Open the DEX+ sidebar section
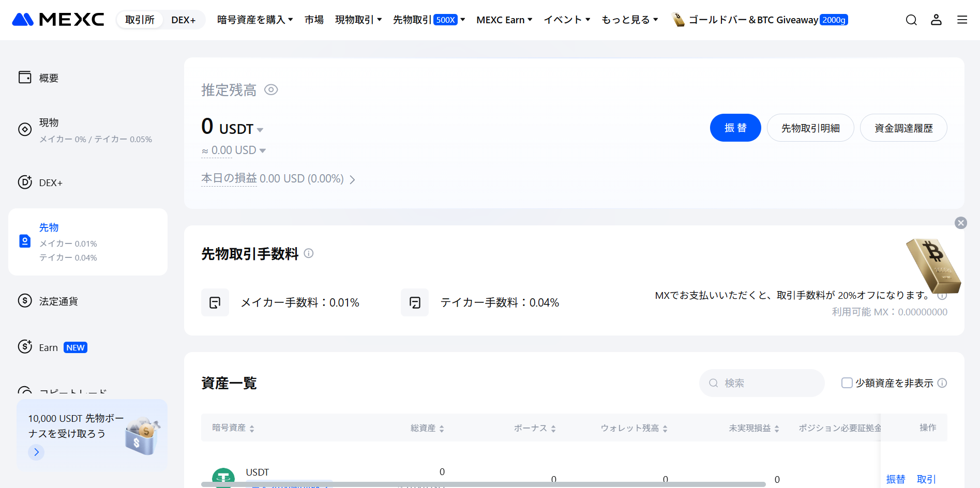The height and width of the screenshot is (488, 980). 50,182
